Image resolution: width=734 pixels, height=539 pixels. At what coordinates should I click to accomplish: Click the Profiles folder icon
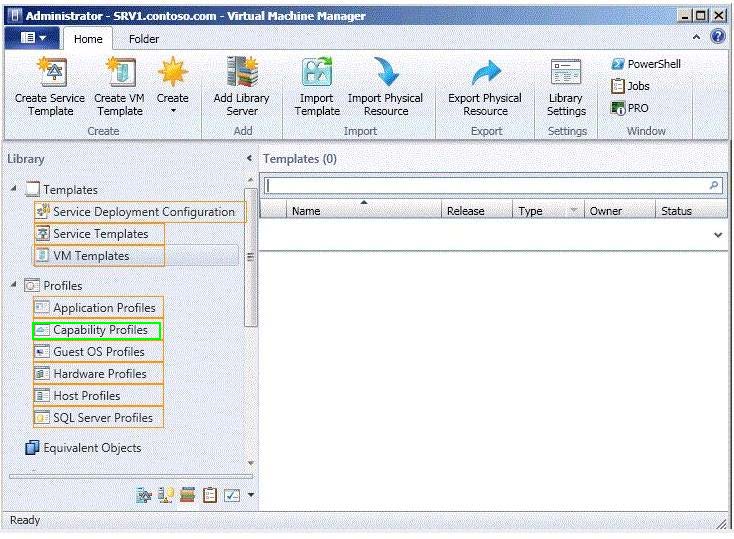(x=32, y=285)
